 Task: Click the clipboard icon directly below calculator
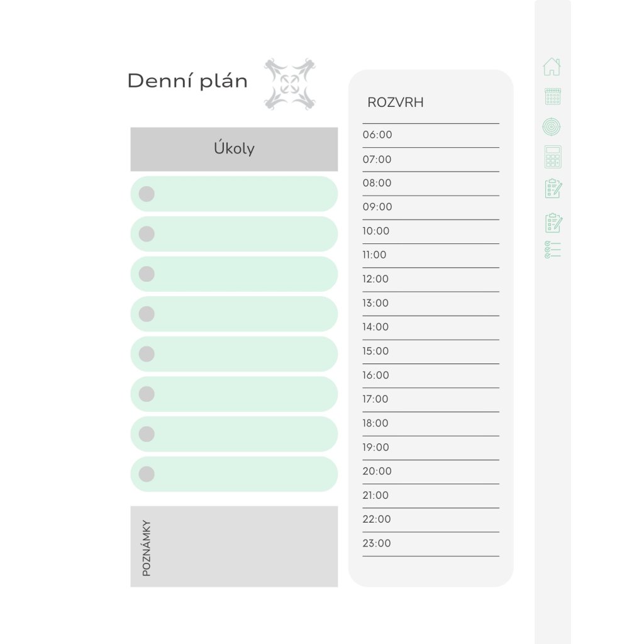[553, 189]
